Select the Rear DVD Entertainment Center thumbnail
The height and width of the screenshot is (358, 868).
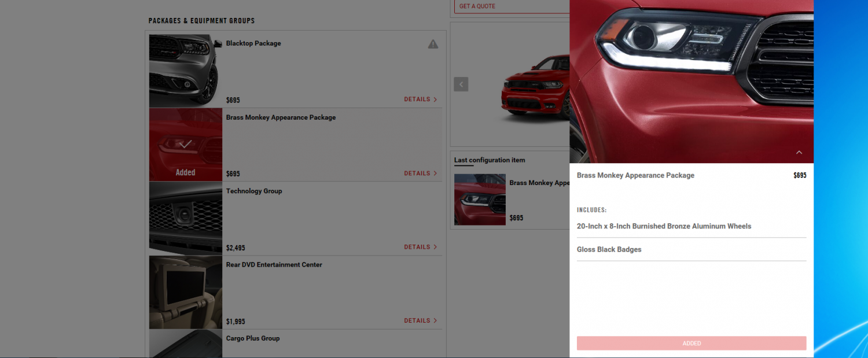tap(186, 293)
